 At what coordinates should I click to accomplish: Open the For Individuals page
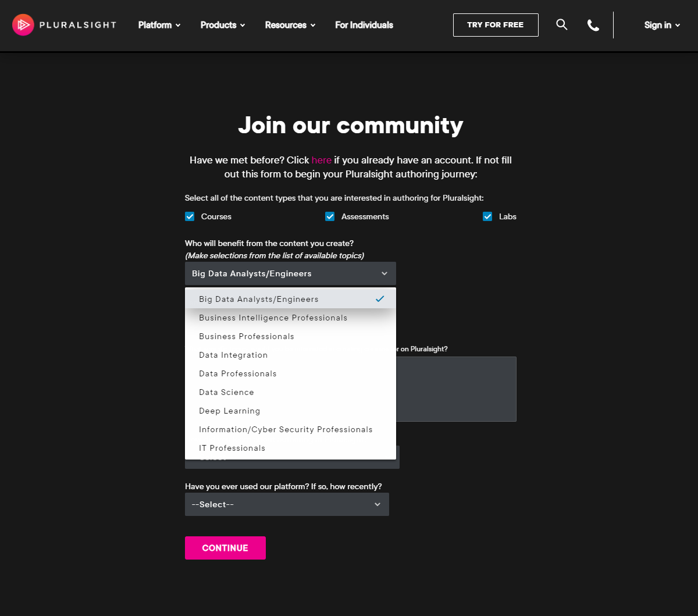pyautogui.click(x=364, y=25)
